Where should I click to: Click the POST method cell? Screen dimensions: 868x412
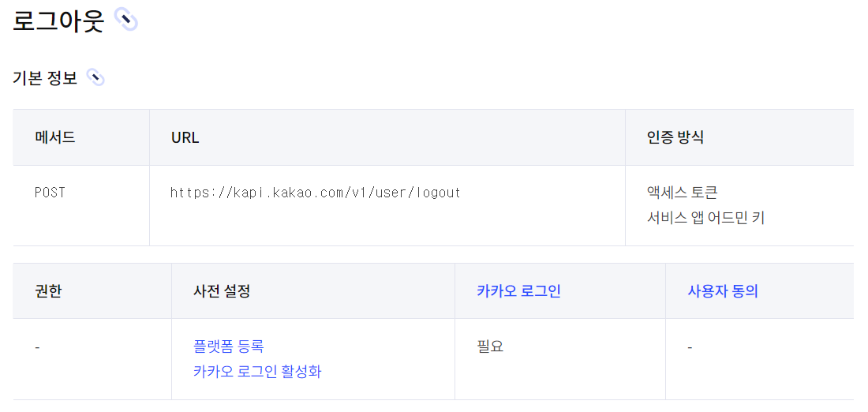click(50, 193)
